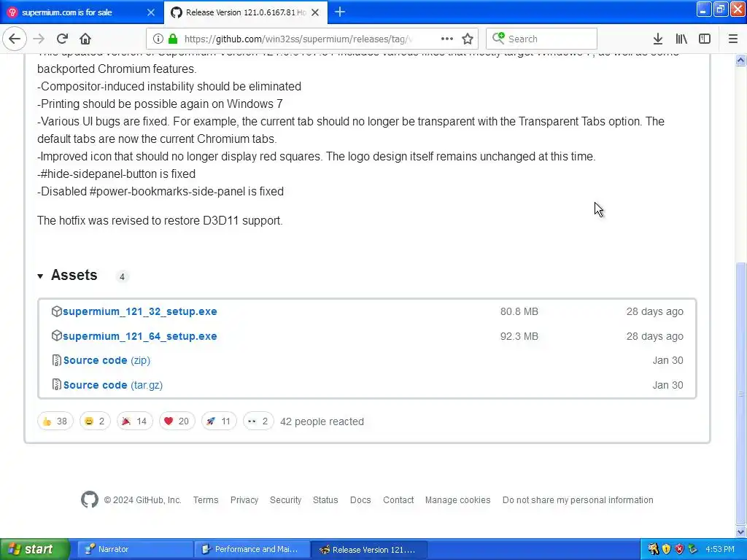Switch to Performance and Mai... taskbar window
This screenshot has width=747, height=560.
pyautogui.click(x=252, y=550)
